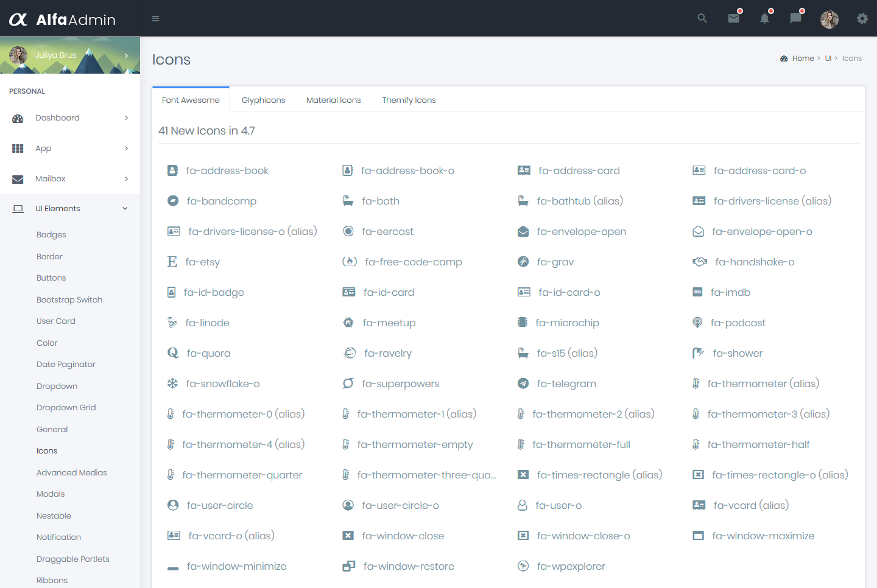Click the Icons breadcrumb item
877x588 pixels.
click(852, 58)
